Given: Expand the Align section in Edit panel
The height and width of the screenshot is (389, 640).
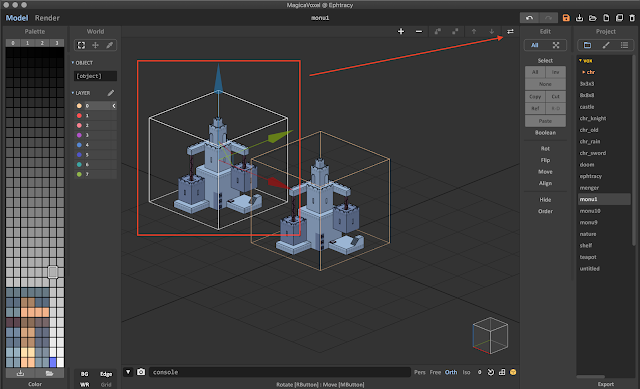Looking at the screenshot, I should tap(545, 183).
